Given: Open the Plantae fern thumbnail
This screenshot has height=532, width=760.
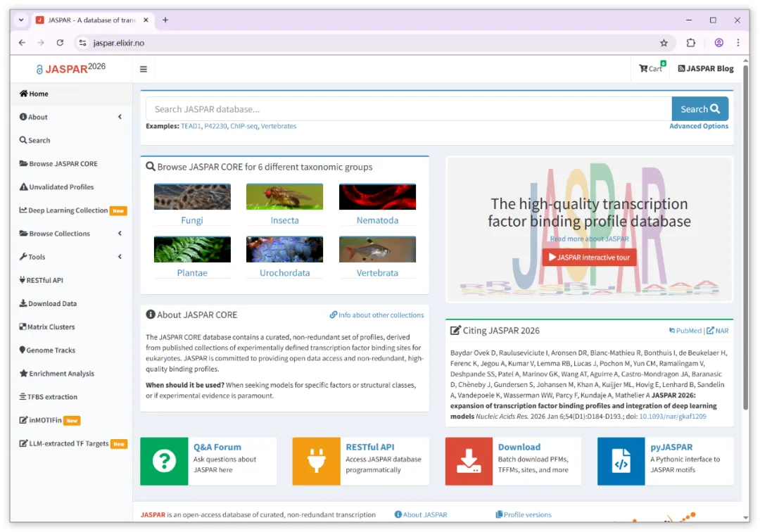Looking at the screenshot, I should coord(192,250).
